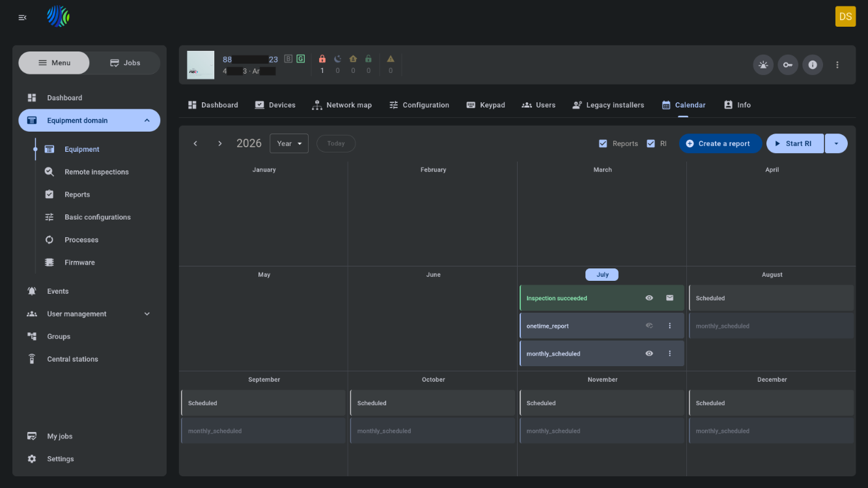The height and width of the screenshot is (488, 868).
Task: Open the Legacy installers tab
Action: 608,105
